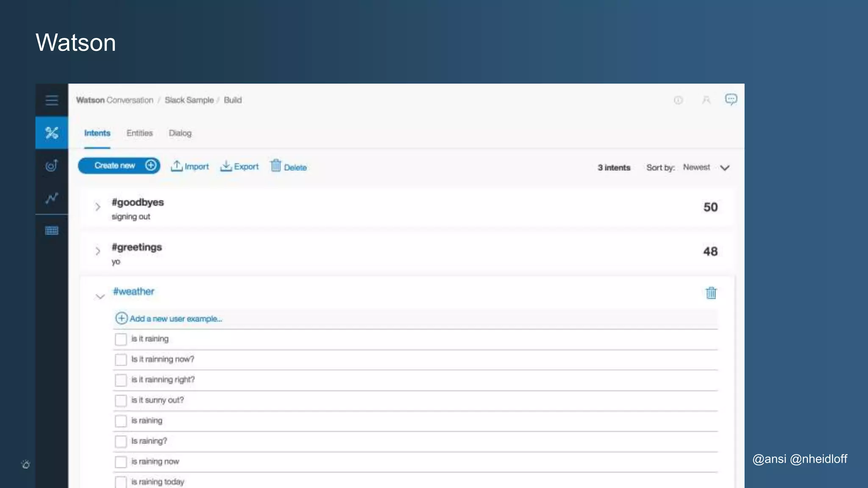Select the 'is raining now' example checkbox
Viewport: 868px width, 488px height.
(x=121, y=462)
